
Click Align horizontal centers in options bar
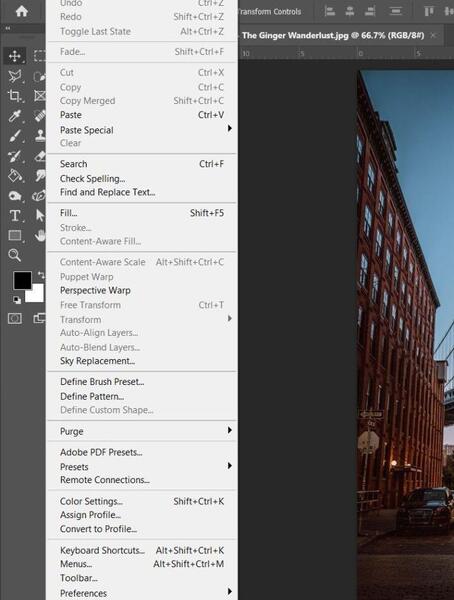point(349,11)
